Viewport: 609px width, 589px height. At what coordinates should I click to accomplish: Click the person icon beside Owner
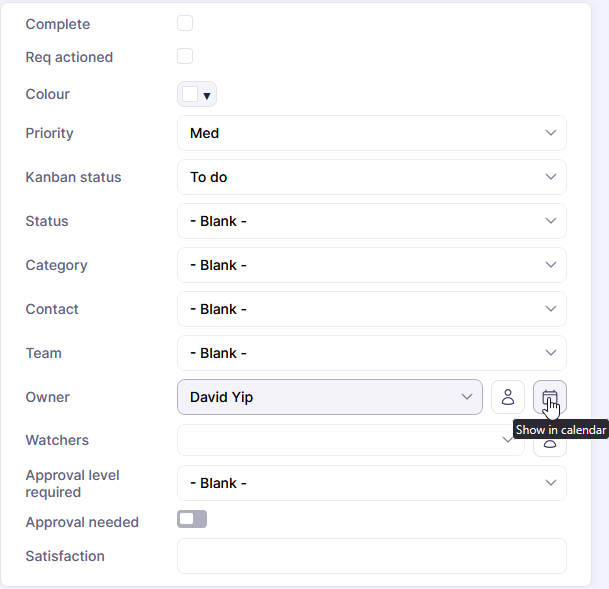(x=508, y=397)
